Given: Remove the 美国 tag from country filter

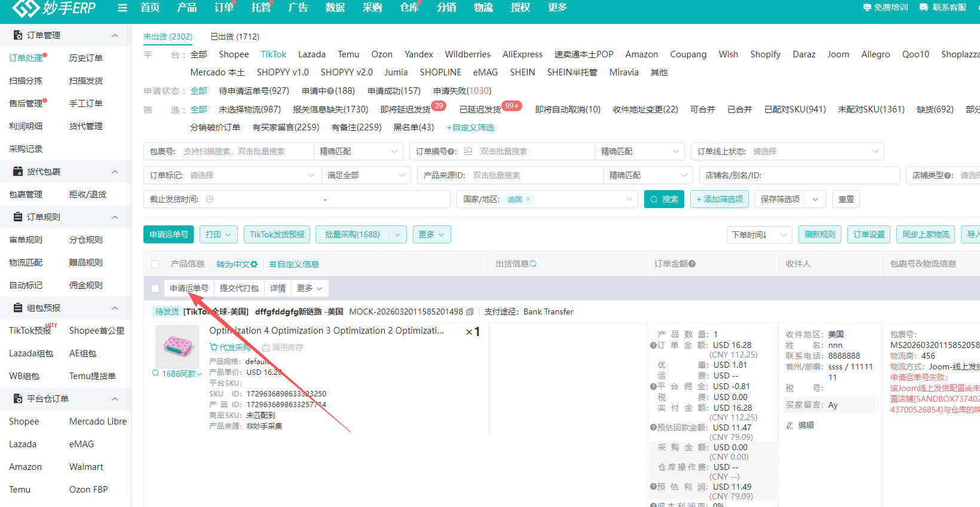Looking at the screenshot, I should (528, 200).
